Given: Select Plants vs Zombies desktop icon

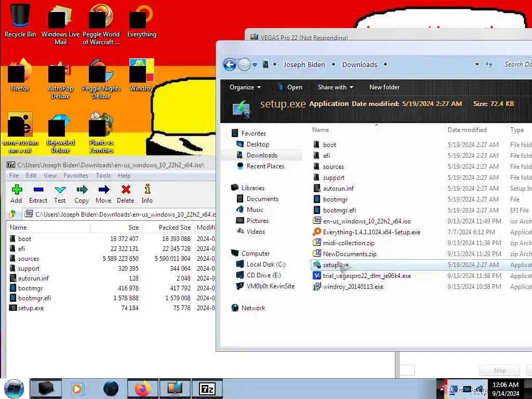Looking at the screenshot, I should coord(101,133).
